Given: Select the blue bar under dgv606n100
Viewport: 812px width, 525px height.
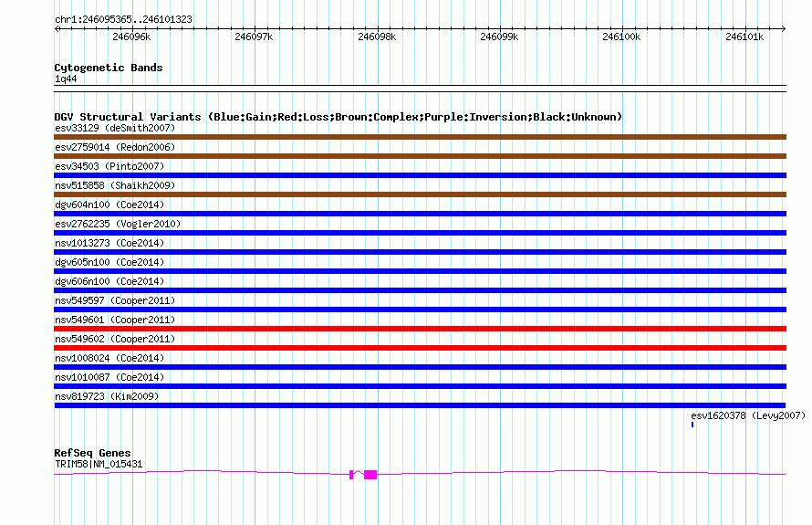Looking at the screenshot, I should point(420,290).
